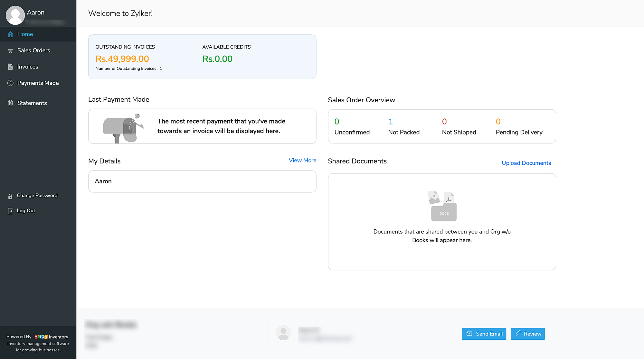The image size is (644, 359).
Task: Select the Not Packed order count
Action: point(390,122)
